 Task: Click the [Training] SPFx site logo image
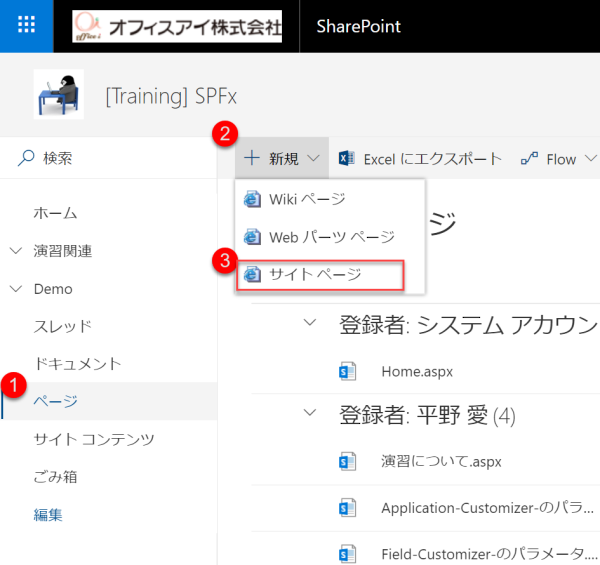58,95
